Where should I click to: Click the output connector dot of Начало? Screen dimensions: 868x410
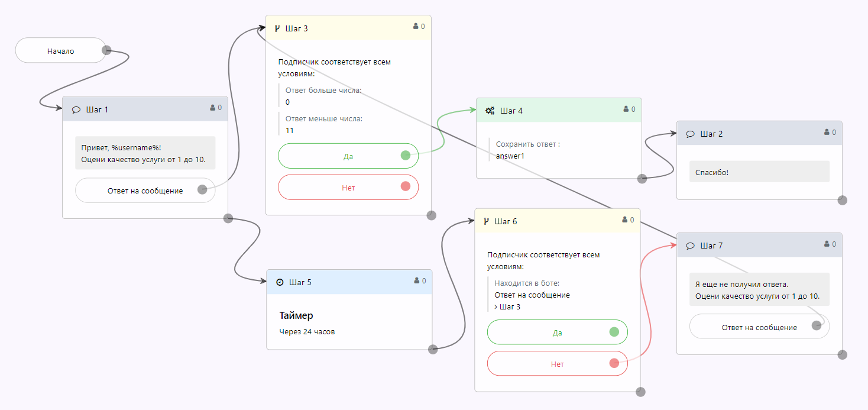tap(106, 50)
